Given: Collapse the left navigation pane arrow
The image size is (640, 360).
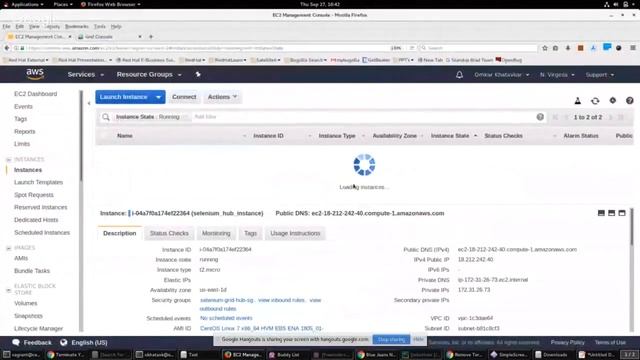Looking at the screenshot, I should click(x=89, y=103).
